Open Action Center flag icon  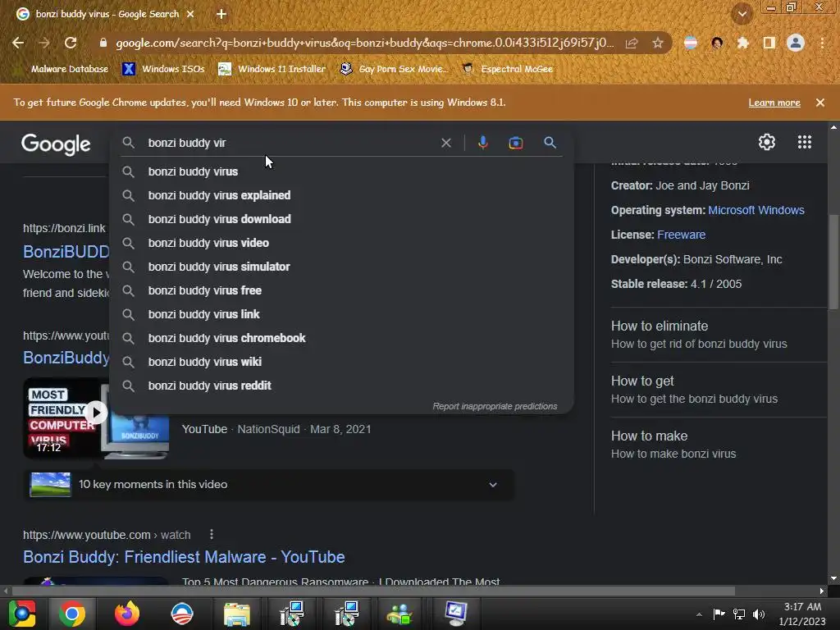coord(719,614)
